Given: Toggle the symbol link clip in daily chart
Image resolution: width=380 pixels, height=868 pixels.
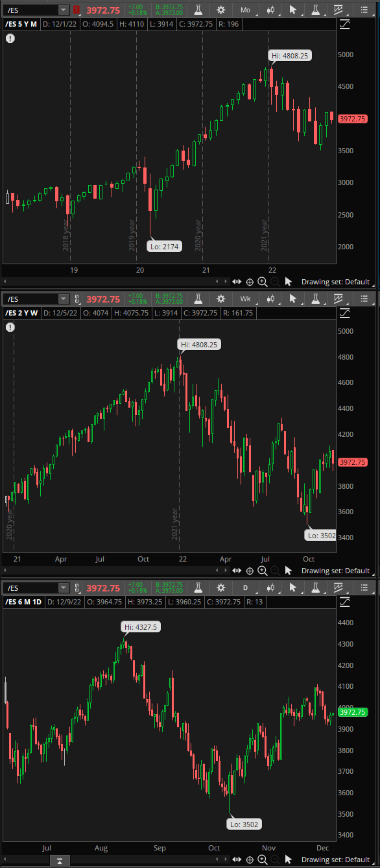Looking at the screenshot, I should tap(77, 588).
